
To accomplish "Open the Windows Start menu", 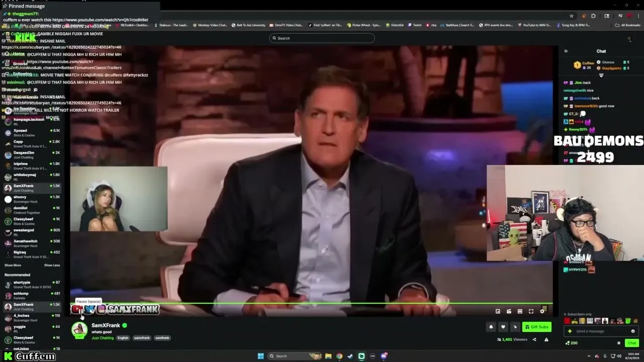I will pos(261,356).
